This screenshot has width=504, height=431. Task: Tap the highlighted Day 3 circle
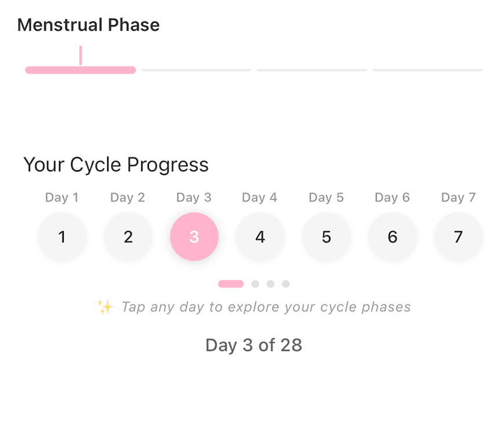194,236
